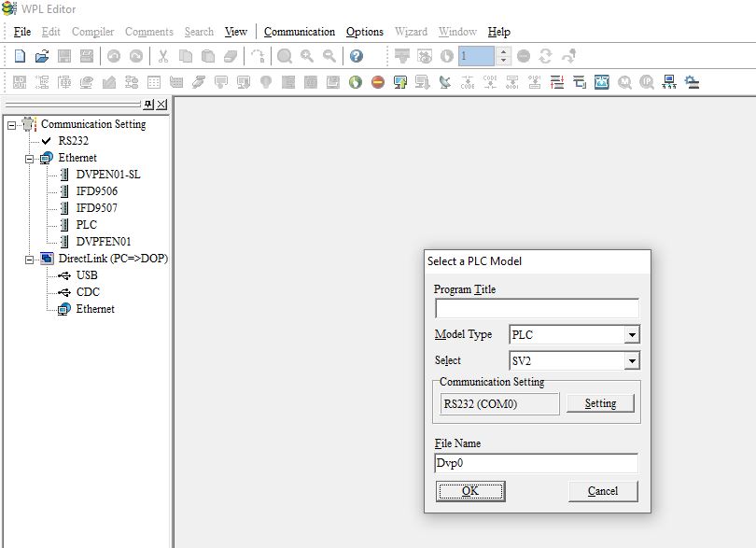Click the magnifier with IP icon
This screenshot has height=548, width=756.
[647, 82]
